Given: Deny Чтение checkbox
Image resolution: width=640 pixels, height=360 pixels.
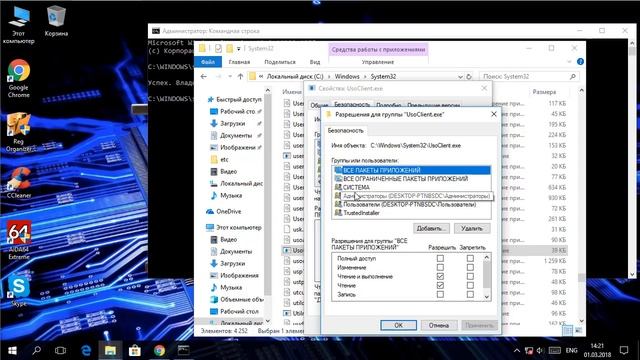Looking at the screenshot, I should click(x=470, y=285).
